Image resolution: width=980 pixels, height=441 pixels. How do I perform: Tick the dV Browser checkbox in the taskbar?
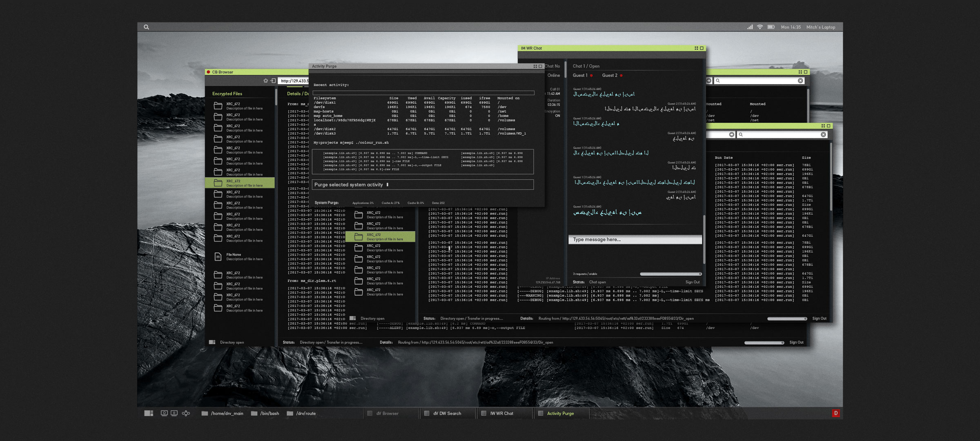coord(370,413)
